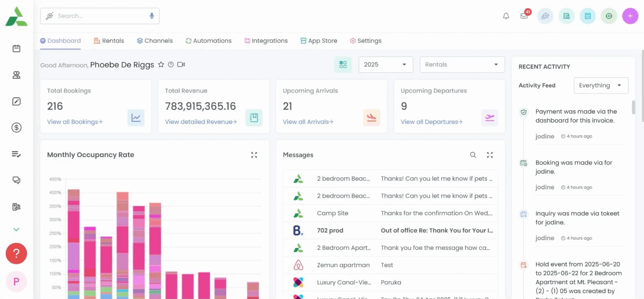Image resolution: width=644 pixels, height=299 pixels.
Task: Switch to the Automations tab
Action: 208,41
